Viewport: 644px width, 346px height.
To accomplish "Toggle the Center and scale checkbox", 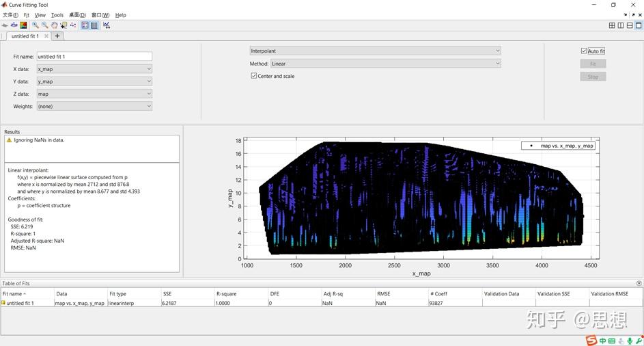I will point(254,76).
